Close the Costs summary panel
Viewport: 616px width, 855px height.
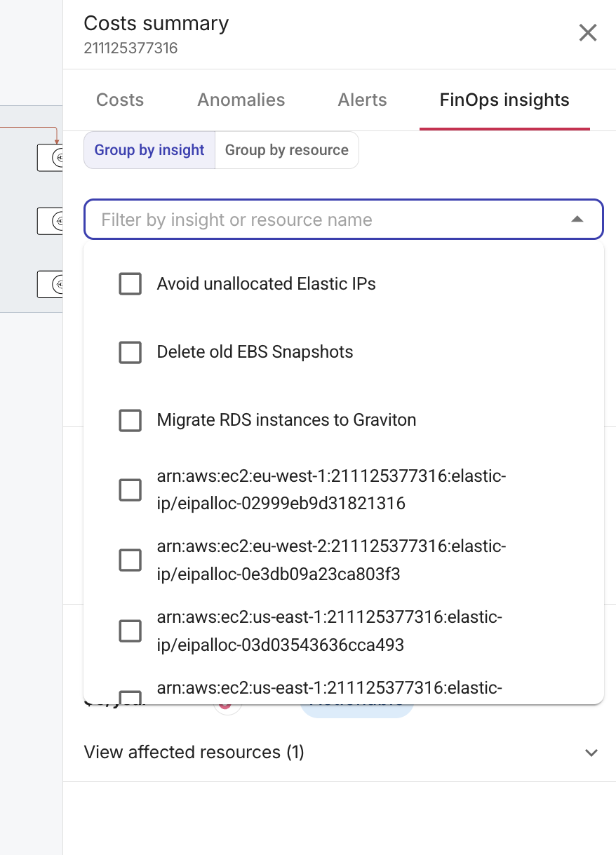[587, 33]
